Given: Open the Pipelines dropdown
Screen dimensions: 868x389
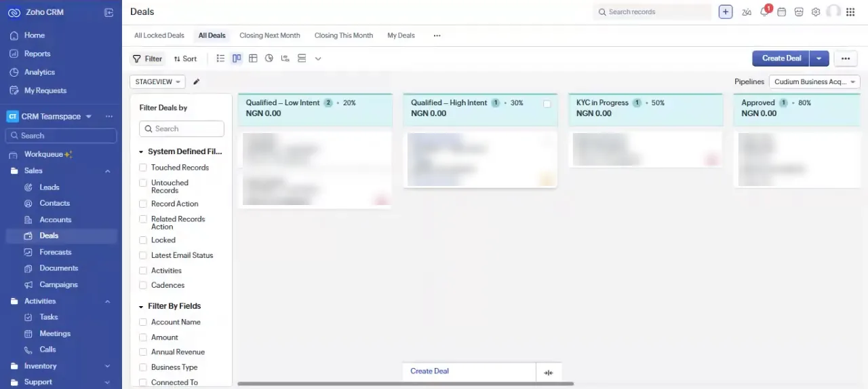Looking at the screenshot, I should (x=814, y=81).
